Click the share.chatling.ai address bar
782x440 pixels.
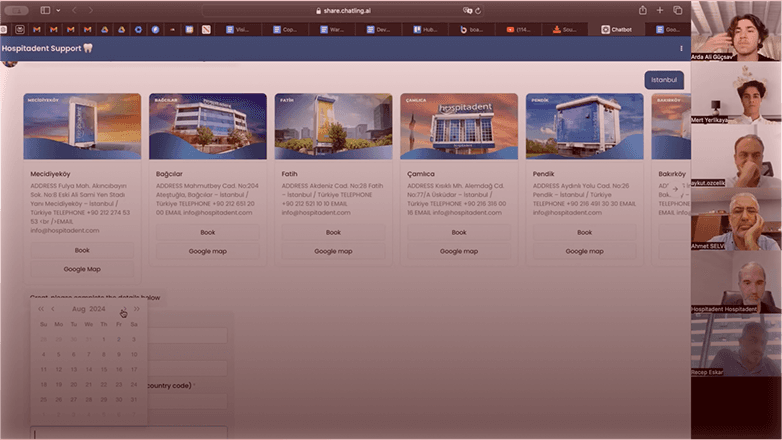click(x=343, y=10)
